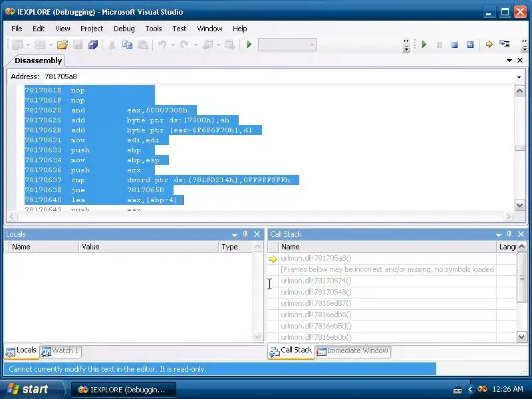Viewport: 532px width, 399px height.
Task: Click Show Next Statement yellow arrow icon
Action: [489, 45]
